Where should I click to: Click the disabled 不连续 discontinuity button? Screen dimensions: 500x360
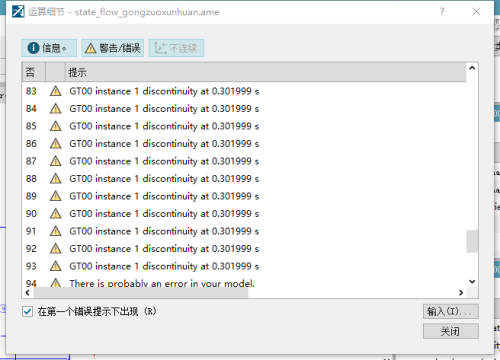point(176,48)
